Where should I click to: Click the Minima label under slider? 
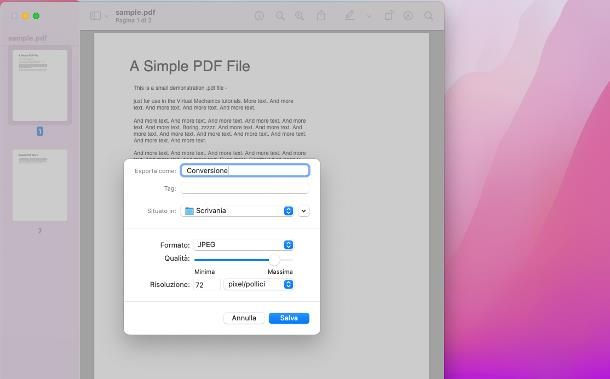205,272
